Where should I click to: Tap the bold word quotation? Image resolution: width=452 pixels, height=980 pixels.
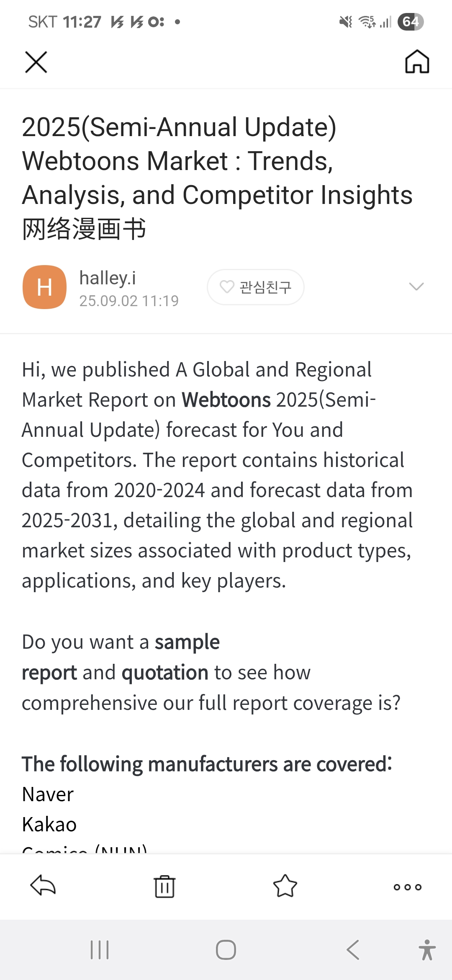[x=165, y=673]
